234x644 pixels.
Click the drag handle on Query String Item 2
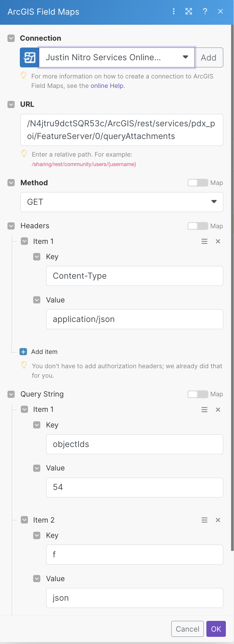tap(204, 520)
